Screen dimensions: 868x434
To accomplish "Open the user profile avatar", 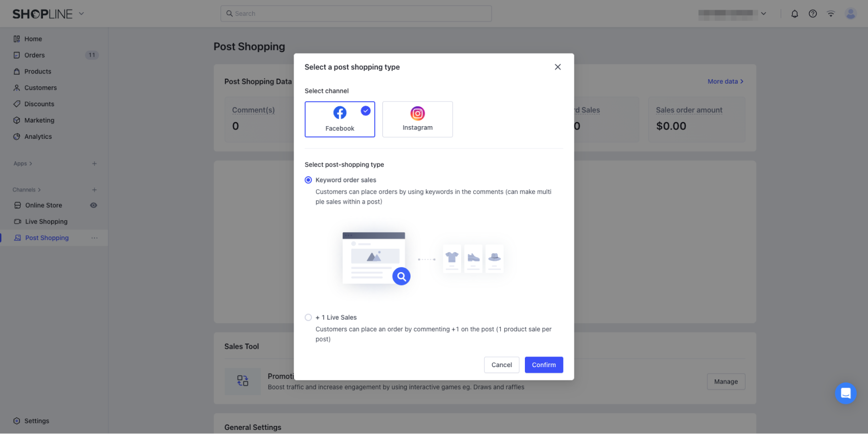I will (851, 14).
